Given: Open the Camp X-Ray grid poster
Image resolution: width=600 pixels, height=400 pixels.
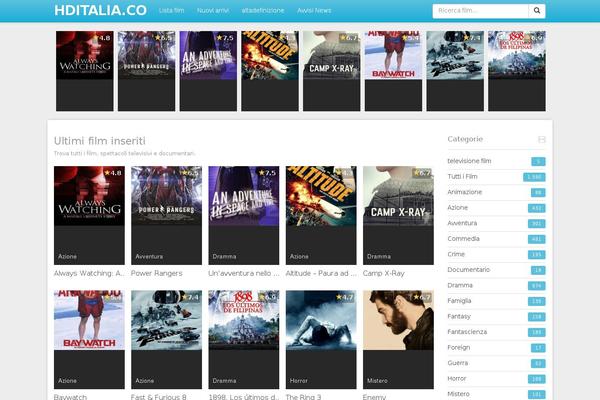Looking at the screenshot, I should coord(398,215).
